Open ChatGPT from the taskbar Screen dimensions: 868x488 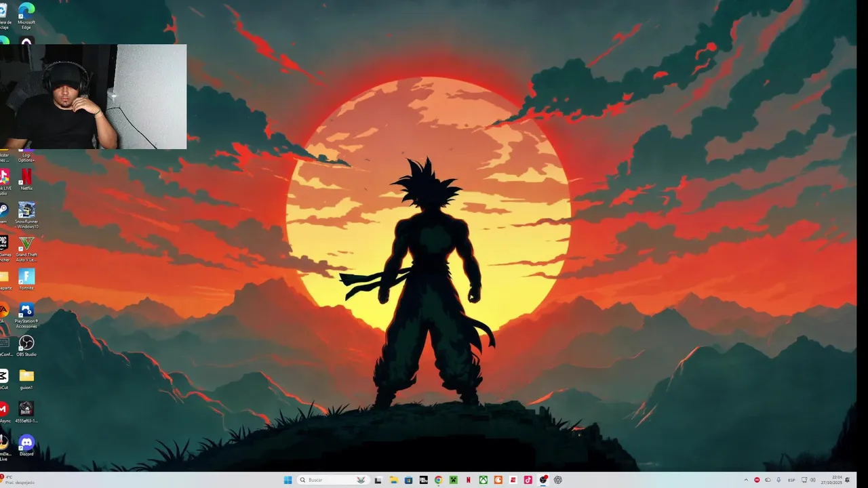click(x=558, y=480)
